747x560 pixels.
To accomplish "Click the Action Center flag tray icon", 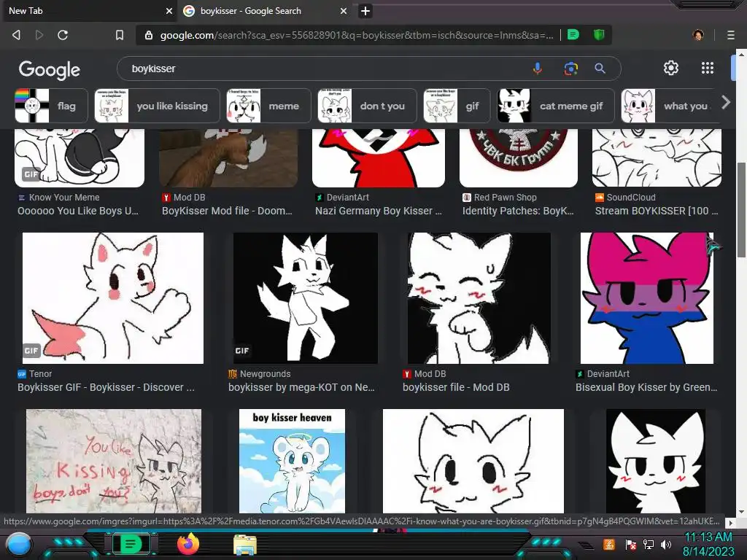I will (631, 545).
